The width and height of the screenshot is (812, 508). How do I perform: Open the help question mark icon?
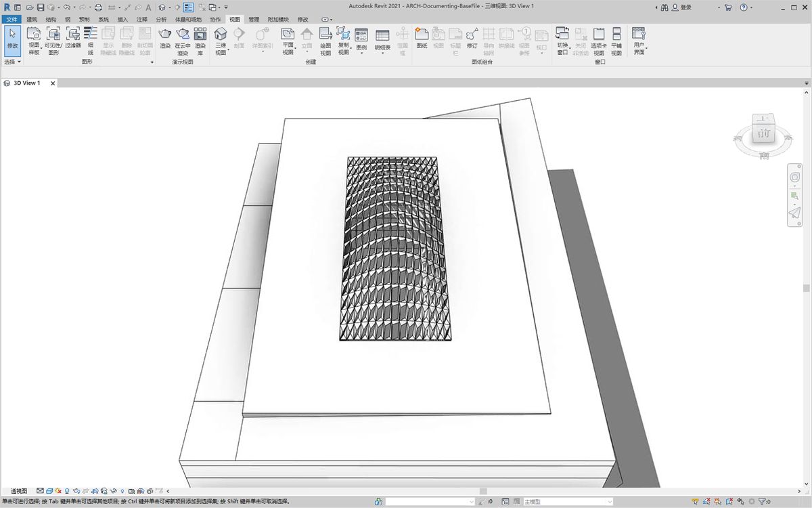744,7
